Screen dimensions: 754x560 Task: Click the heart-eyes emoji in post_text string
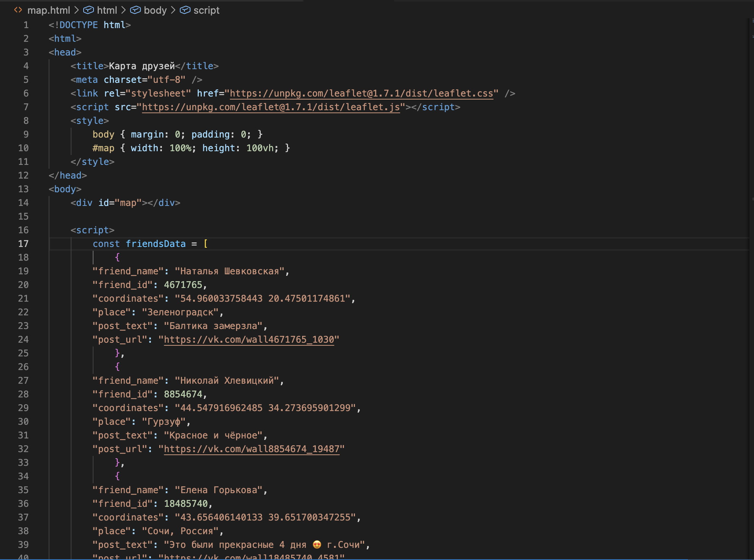pos(317,544)
